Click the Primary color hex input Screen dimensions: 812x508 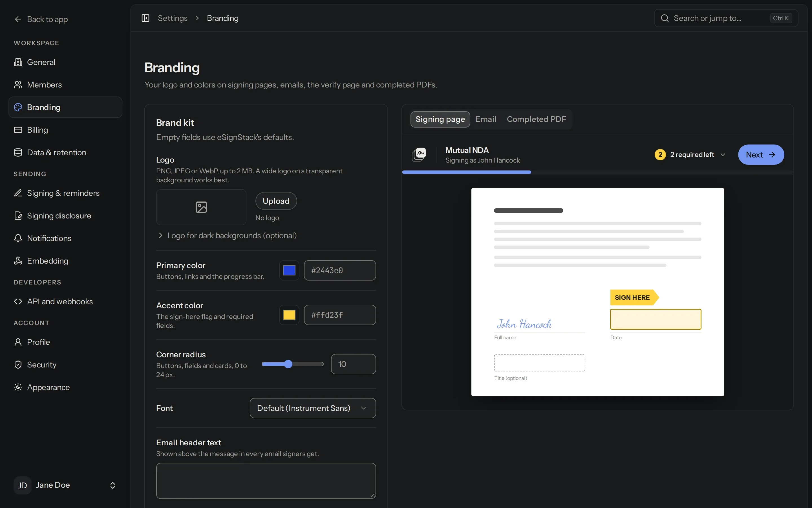340,270
